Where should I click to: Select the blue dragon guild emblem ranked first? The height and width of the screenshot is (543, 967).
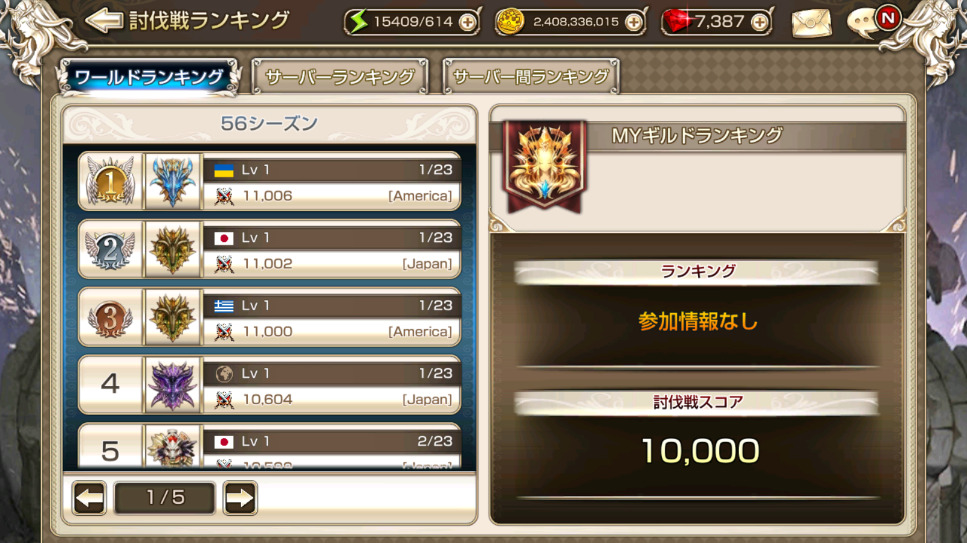pyautogui.click(x=173, y=181)
